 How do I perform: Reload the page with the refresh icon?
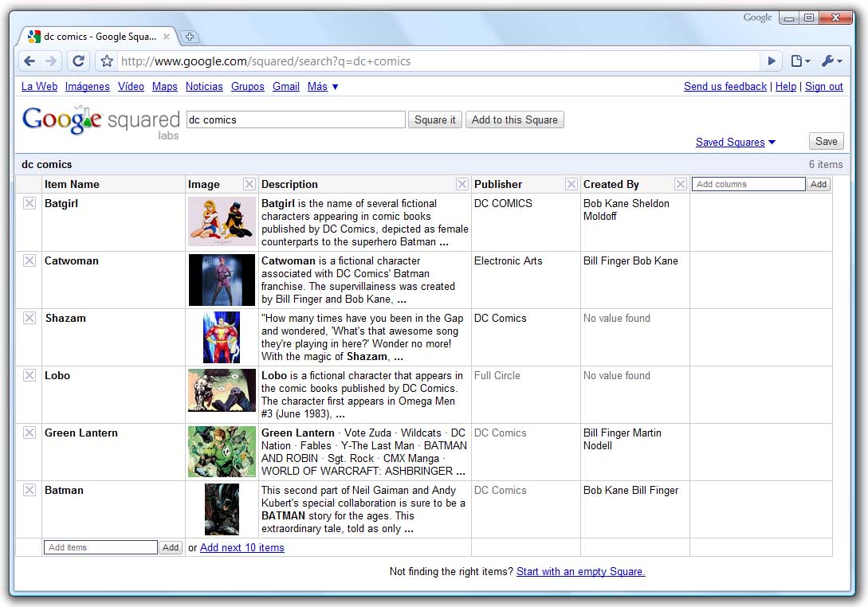(x=79, y=61)
